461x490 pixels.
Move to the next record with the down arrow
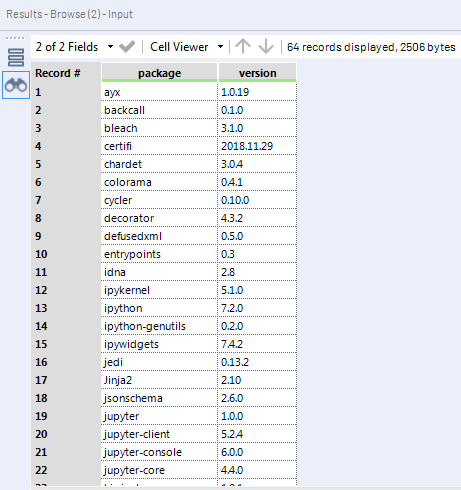[x=266, y=46]
